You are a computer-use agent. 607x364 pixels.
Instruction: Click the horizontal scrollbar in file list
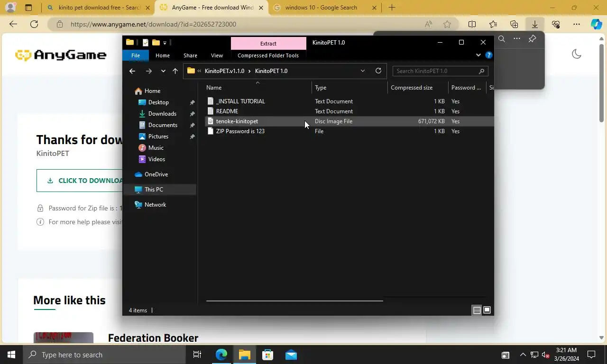(x=294, y=300)
